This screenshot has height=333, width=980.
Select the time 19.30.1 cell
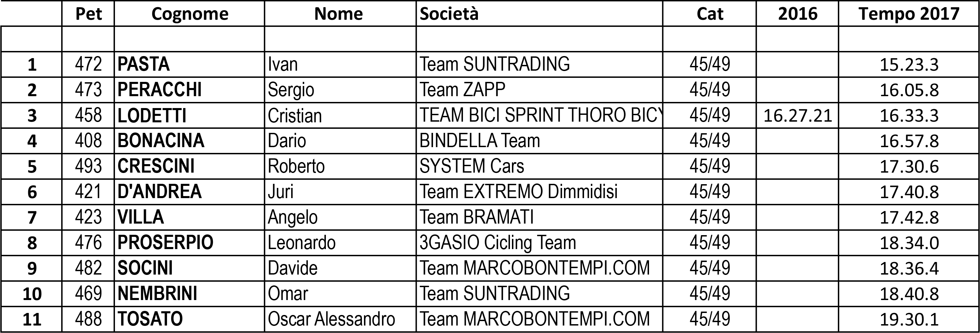coord(909,319)
